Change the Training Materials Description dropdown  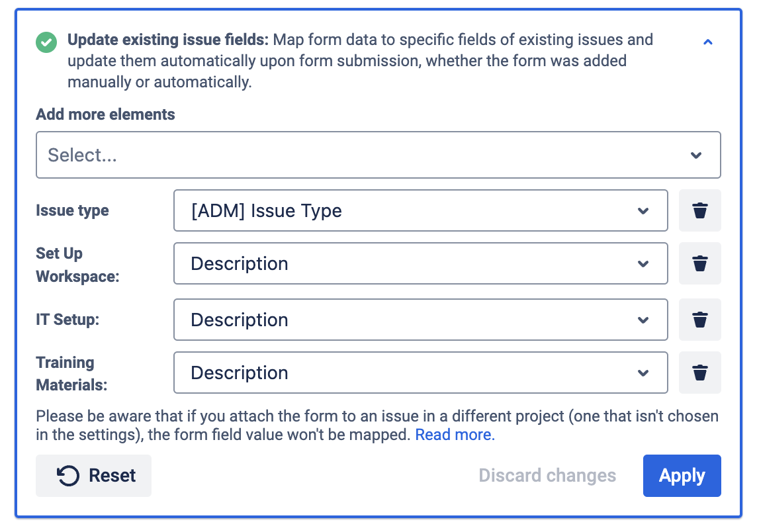click(420, 373)
